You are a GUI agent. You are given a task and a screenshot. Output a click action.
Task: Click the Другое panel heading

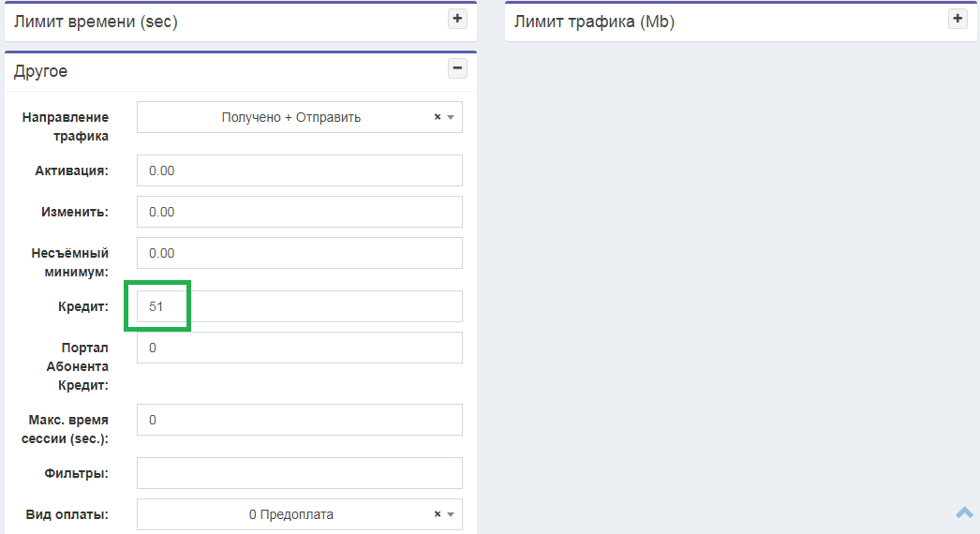41,71
